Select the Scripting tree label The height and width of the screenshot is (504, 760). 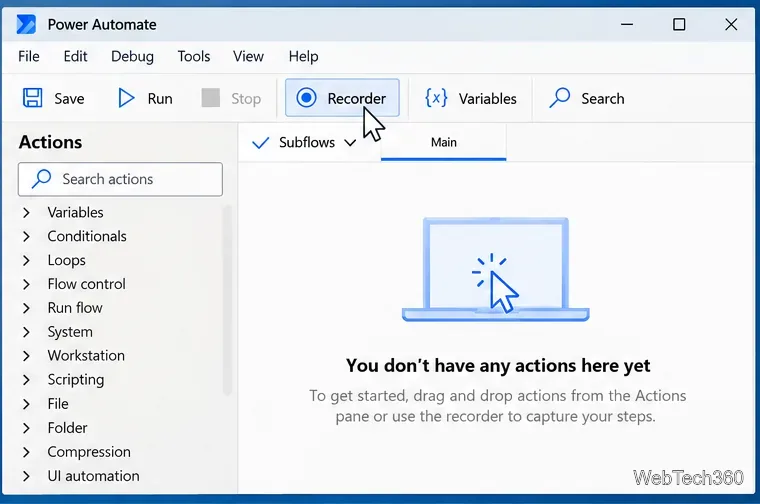pos(76,380)
